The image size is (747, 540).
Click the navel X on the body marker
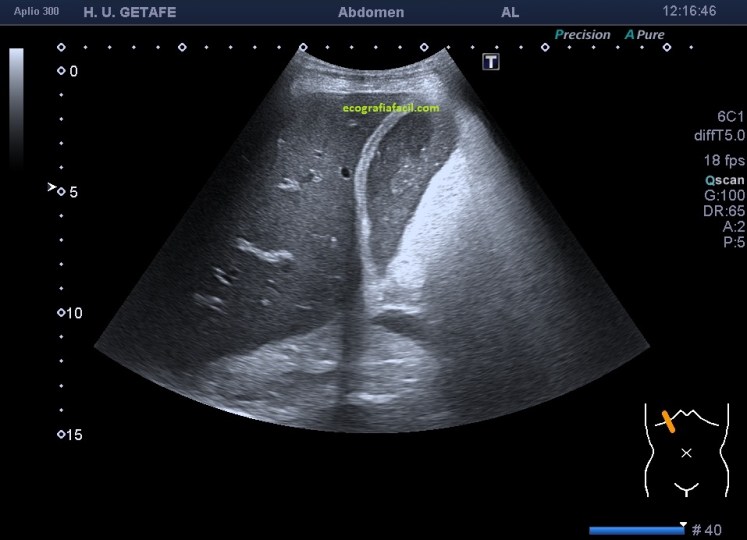click(686, 453)
